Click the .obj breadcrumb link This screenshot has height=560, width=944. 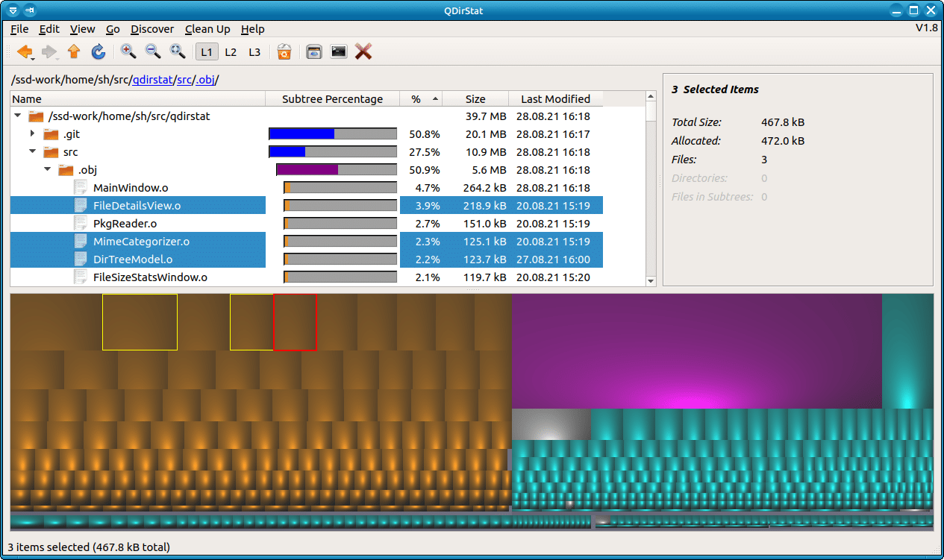[x=204, y=80]
